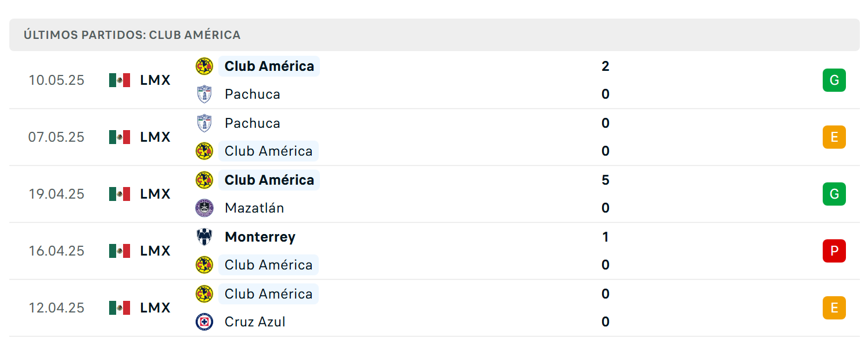Click the green G badge for 10.05.25

834,80
